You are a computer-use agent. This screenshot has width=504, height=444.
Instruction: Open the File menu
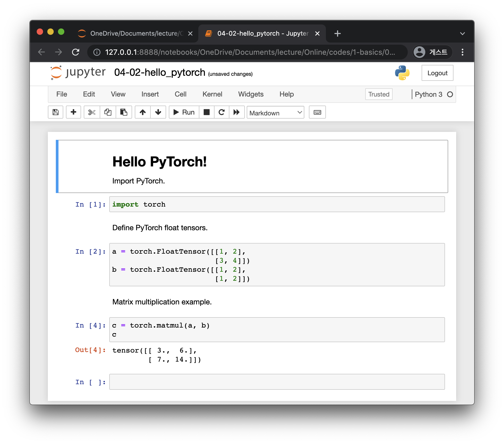click(x=62, y=94)
